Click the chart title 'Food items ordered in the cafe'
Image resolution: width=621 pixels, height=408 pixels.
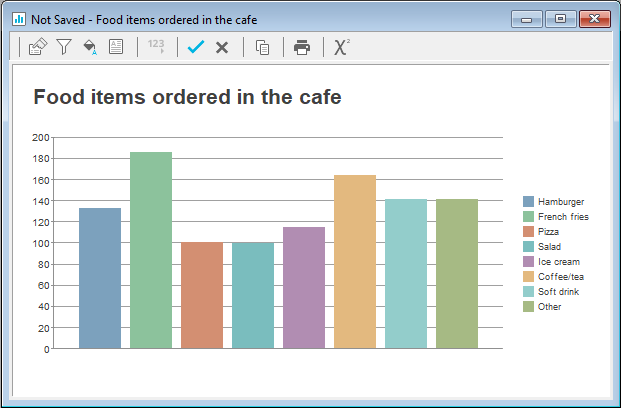coord(187,97)
